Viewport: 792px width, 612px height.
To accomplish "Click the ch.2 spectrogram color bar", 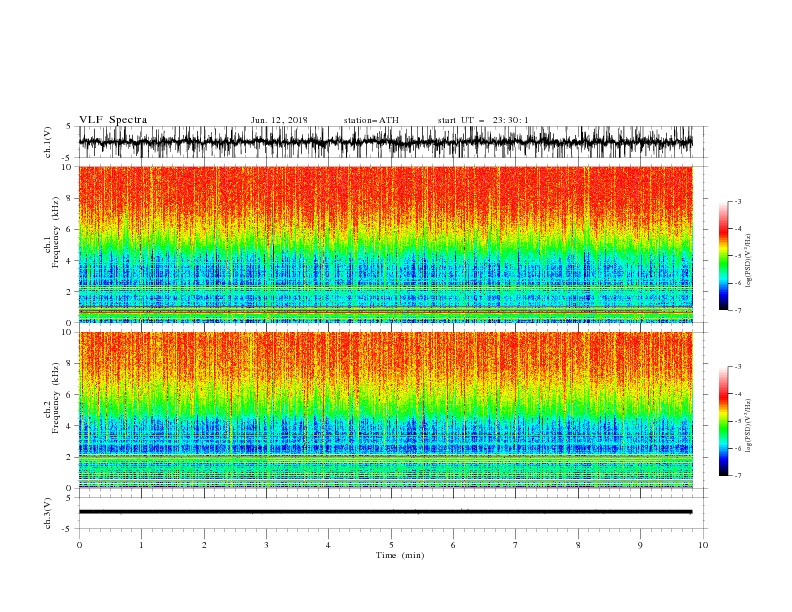I will (723, 421).
